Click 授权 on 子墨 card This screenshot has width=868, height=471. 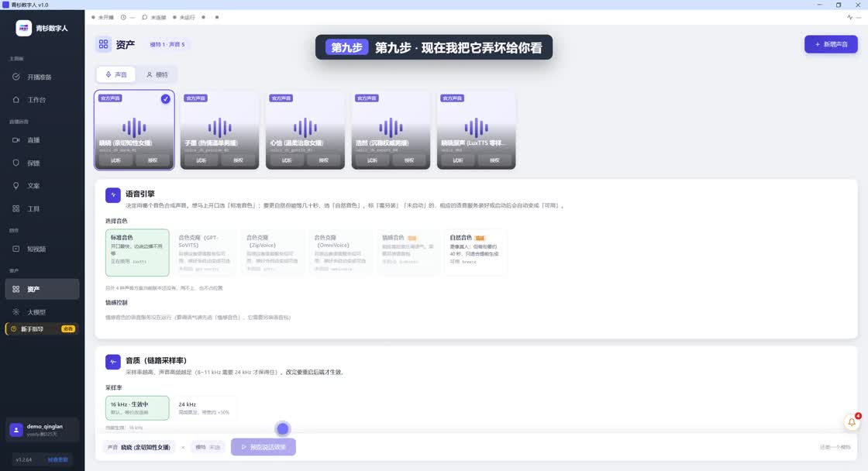click(x=238, y=160)
